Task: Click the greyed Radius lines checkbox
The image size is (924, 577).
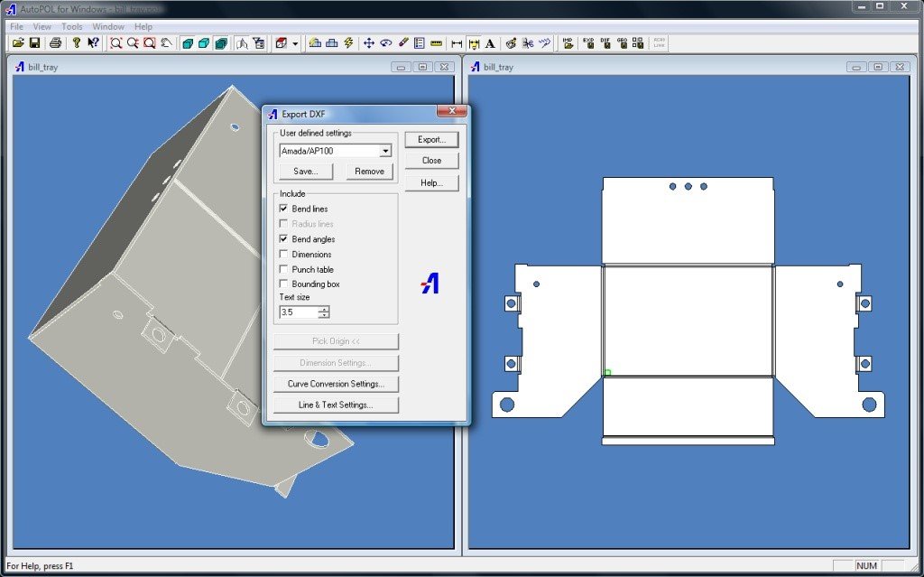Action: (x=283, y=224)
